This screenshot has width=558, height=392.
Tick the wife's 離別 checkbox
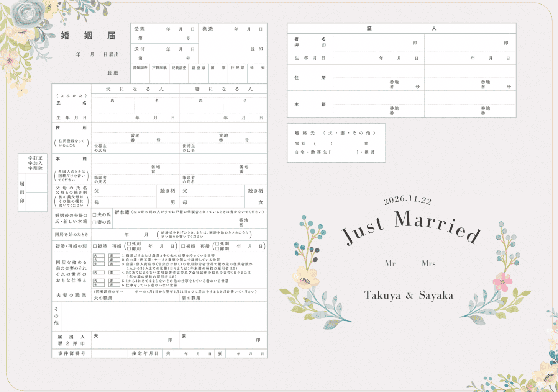[x=217, y=249]
